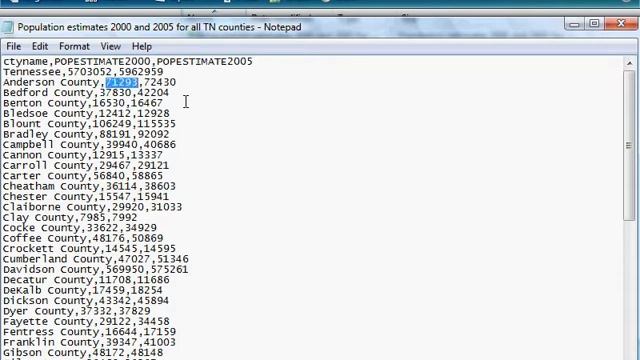Click the header line ctyname,POPESTIMATE2000,POPESTIMATE2005
640x360 pixels.
(x=128, y=62)
